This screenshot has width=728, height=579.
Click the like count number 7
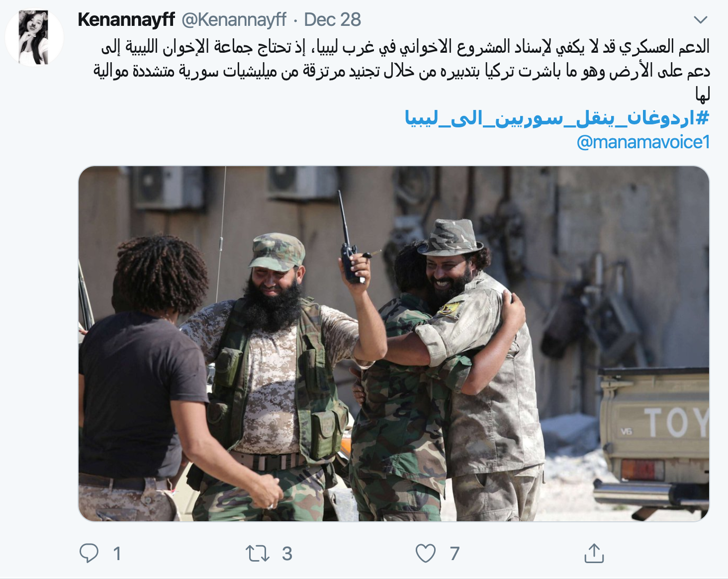[x=455, y=554]
